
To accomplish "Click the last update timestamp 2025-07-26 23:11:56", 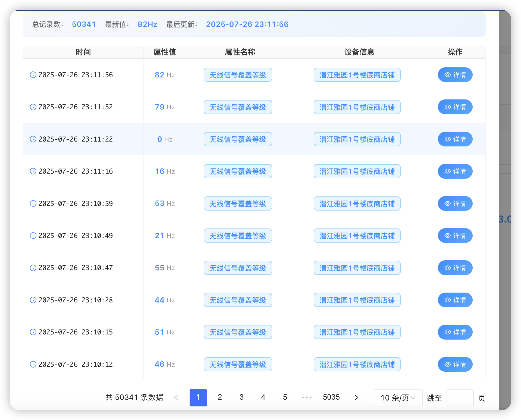I will coord(247,24).
